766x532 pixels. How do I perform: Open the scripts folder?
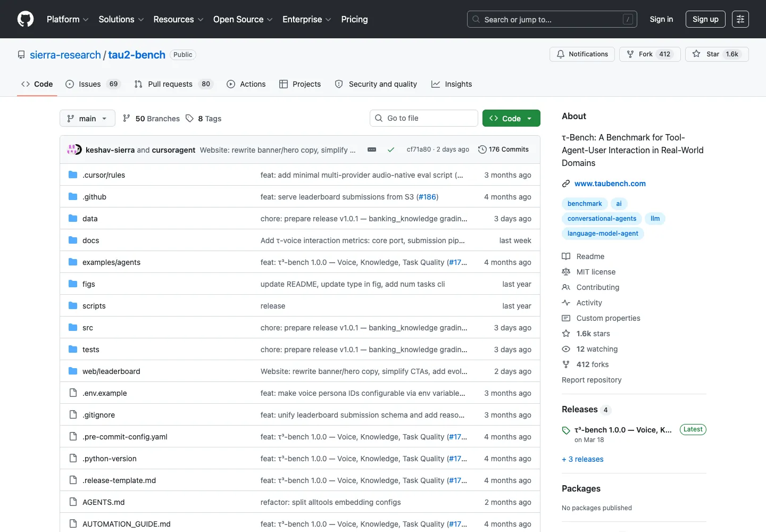[94, 306]
